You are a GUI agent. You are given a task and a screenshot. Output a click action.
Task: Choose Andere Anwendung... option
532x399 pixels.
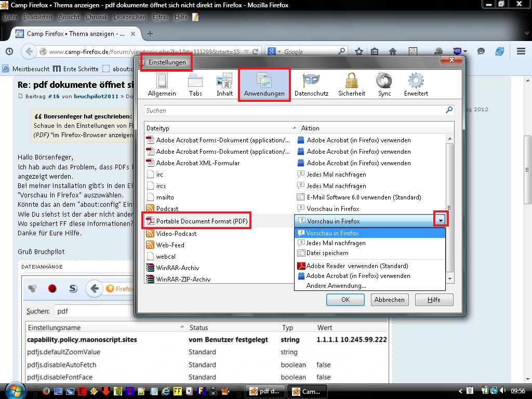tap(370, 286)
